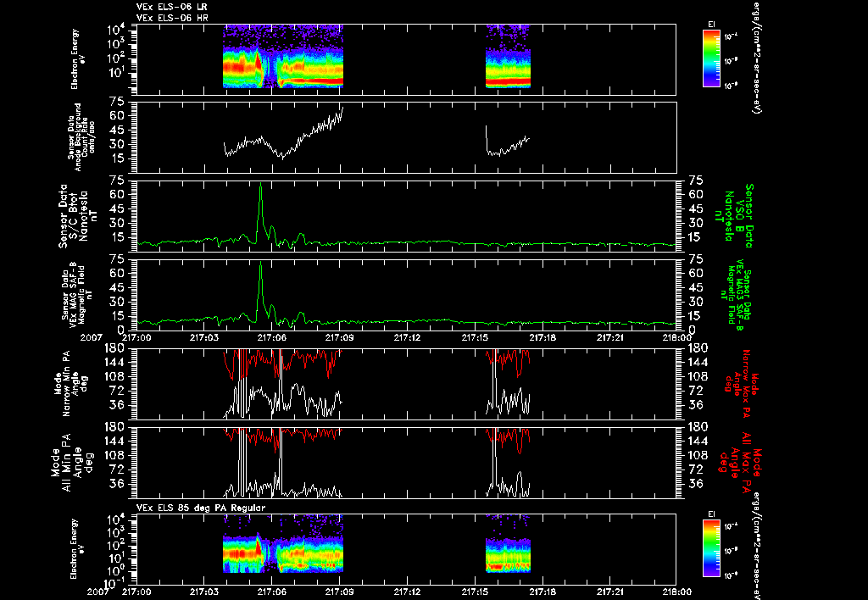Click '217:03' on the bottom time axis
The width and height of the screenshot is (868, 600).
click(203, 592)
